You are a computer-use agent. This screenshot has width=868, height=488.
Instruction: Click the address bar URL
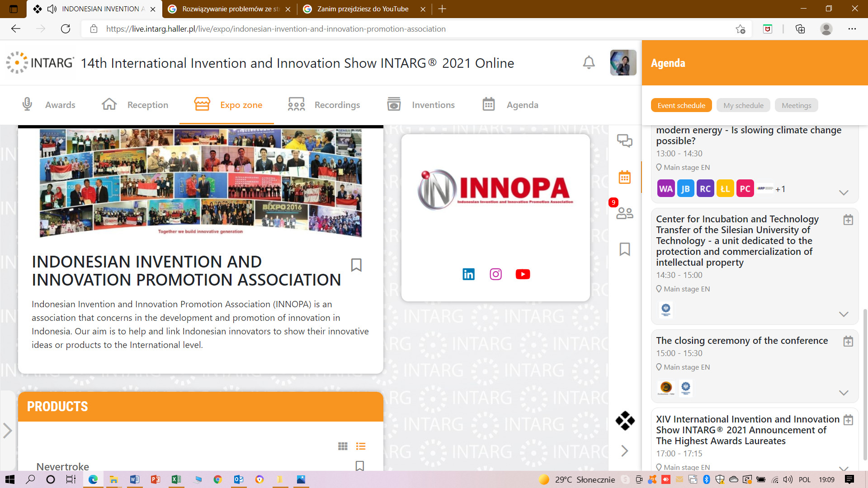[x=276, y=29]
